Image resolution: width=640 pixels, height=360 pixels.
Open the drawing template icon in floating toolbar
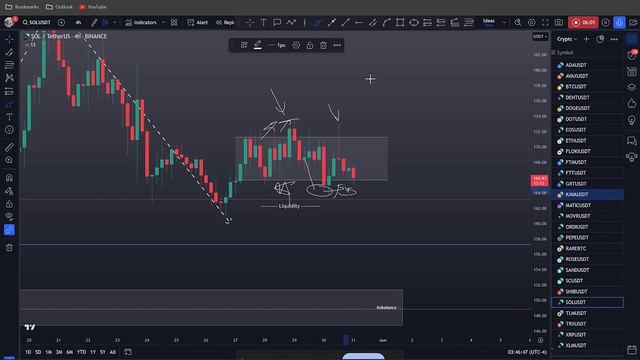point(244,45)
